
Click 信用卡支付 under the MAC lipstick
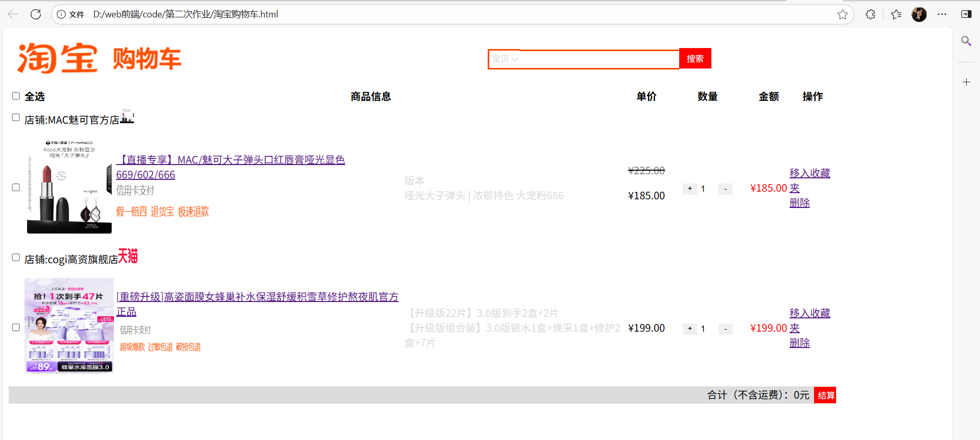click(135, 191)
